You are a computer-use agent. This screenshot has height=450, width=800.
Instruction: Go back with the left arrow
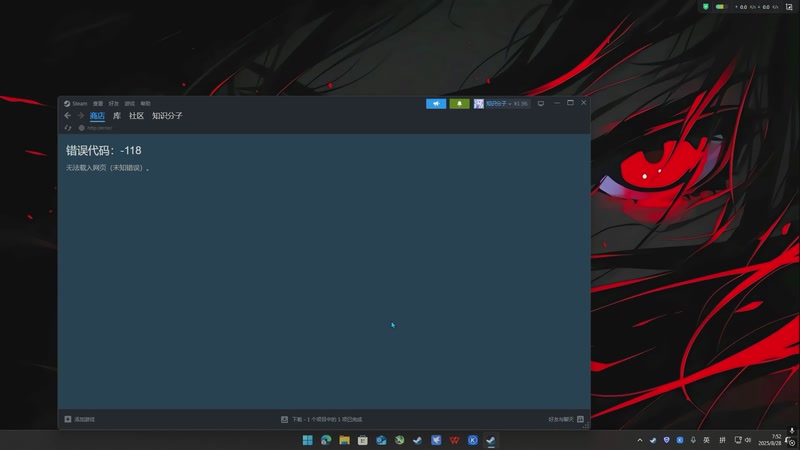click(x=68, y=116)
